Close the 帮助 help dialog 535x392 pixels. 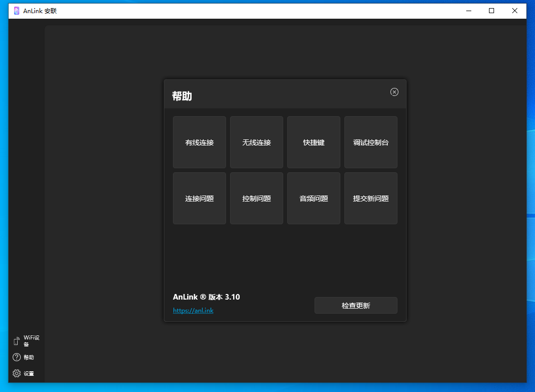394,92
